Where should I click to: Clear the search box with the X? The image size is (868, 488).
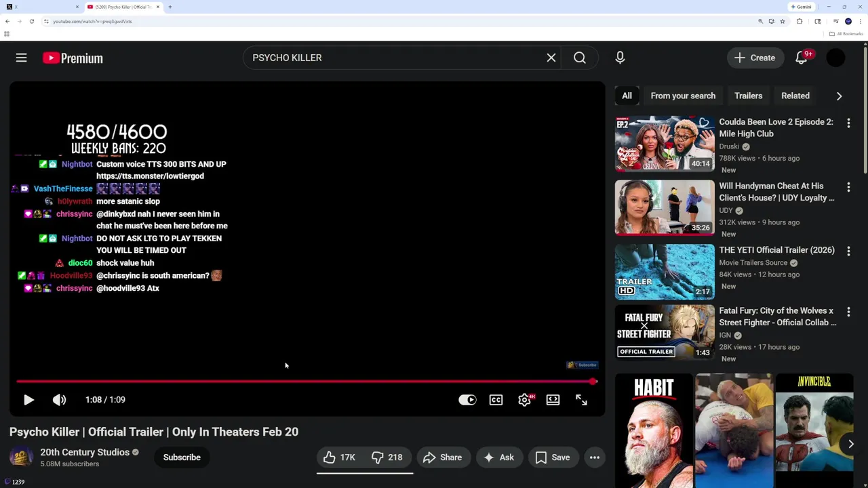(x=551, y=58)
